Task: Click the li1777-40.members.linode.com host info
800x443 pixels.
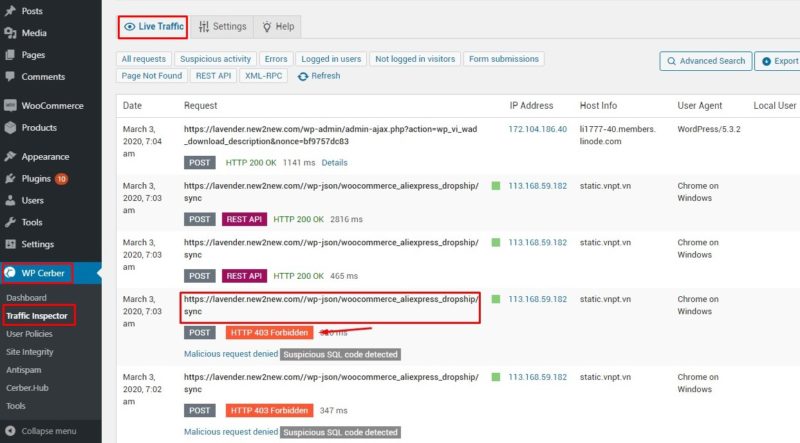Action: pyautogui.click(x=617, y=135)
